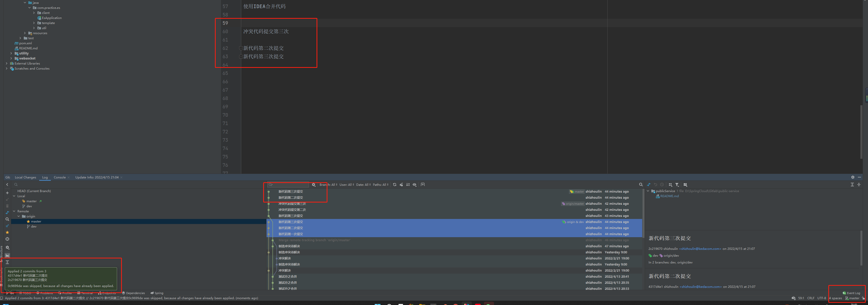Open Git tool window settings gear
The width and height of the screenshot is (868, 305).
tap(853, 177)
